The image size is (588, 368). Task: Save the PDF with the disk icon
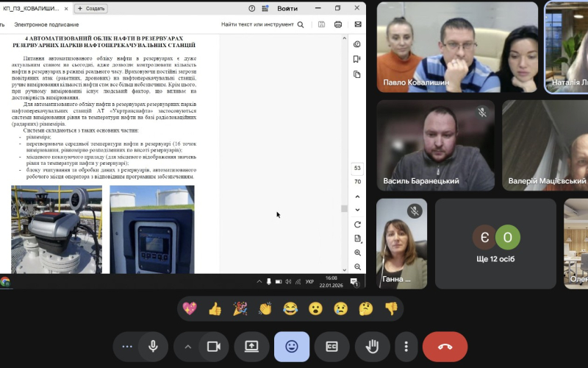321,24
